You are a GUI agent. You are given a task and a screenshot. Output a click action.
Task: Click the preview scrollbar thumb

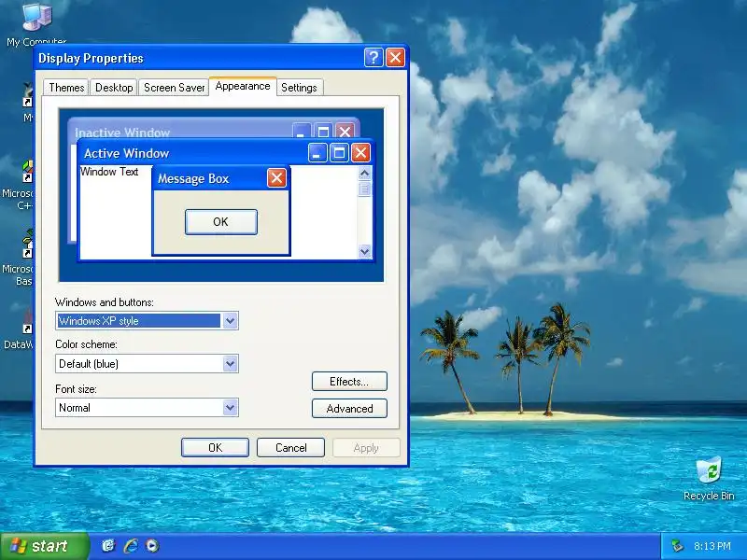(364, 189)
